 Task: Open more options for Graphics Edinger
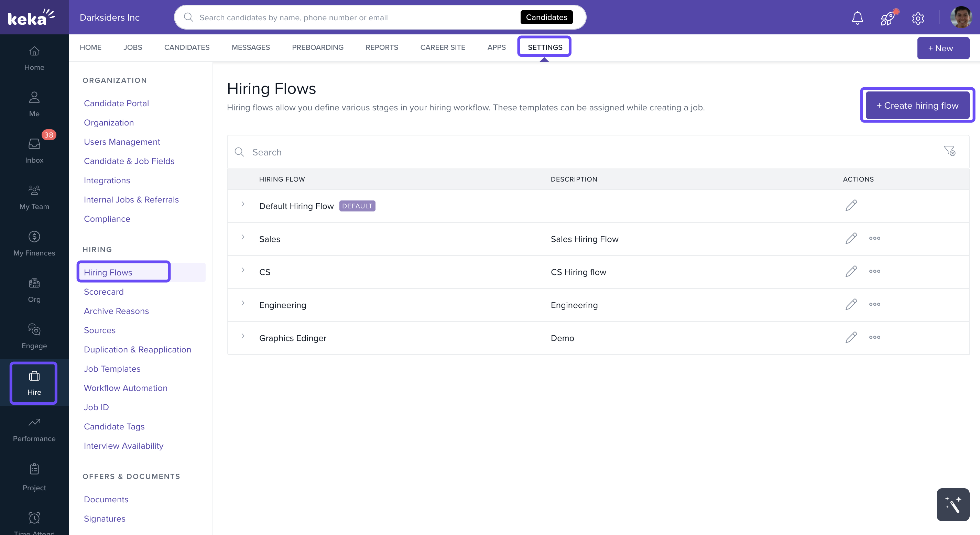[x=874, y=338]
